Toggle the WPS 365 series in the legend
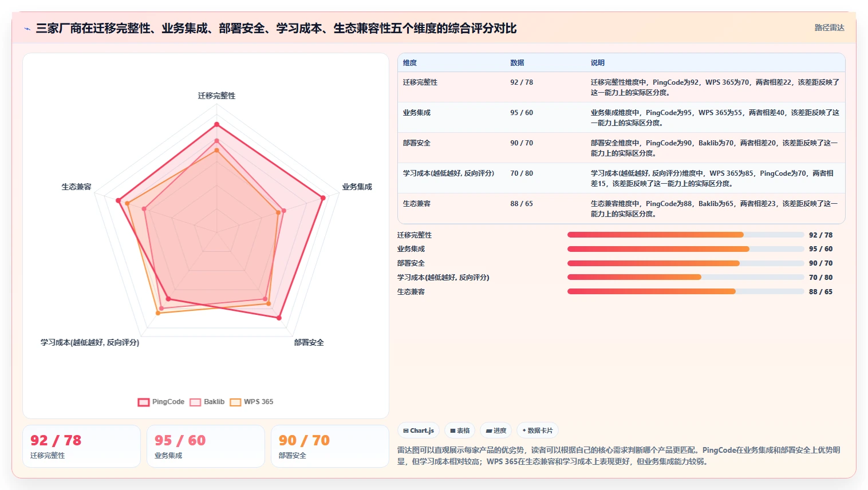This screenshot has width=868, height=490. (251, 402)
